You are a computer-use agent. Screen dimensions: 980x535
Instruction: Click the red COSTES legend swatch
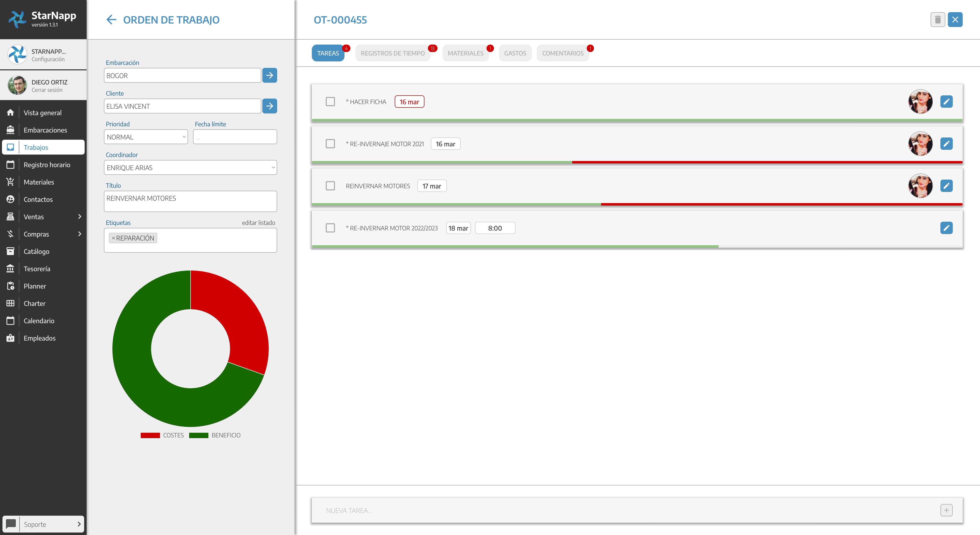pos(150,435)
